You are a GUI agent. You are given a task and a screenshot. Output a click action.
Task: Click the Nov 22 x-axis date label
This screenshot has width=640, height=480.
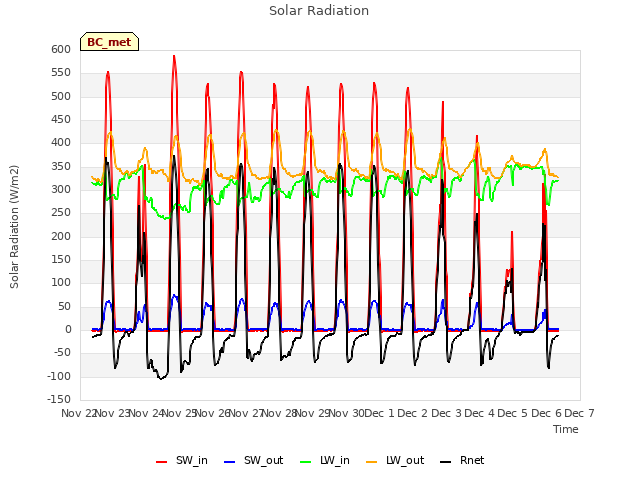pyautogui.click(x=78, y=413)
